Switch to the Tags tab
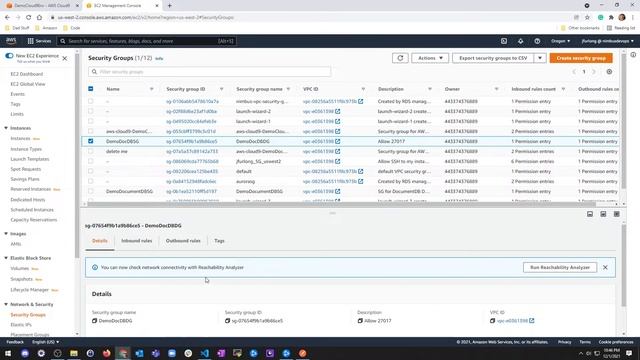 (219, 241)
